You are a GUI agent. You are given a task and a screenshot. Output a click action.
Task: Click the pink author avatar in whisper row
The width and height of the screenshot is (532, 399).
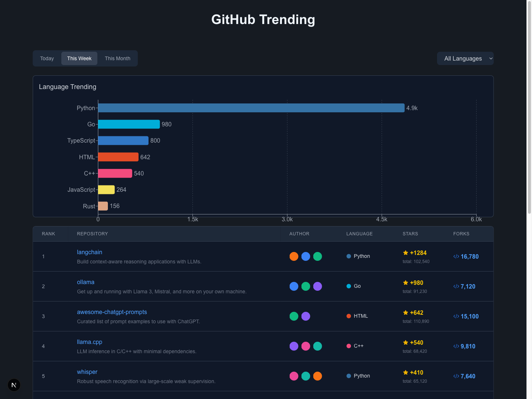(294, 376)
